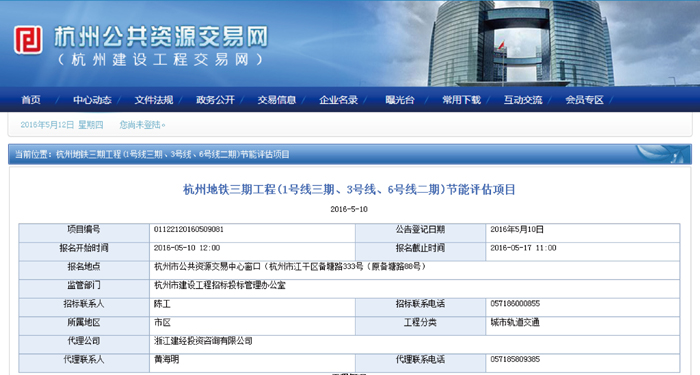Open 交易信息 navigation item

point(277,100)
